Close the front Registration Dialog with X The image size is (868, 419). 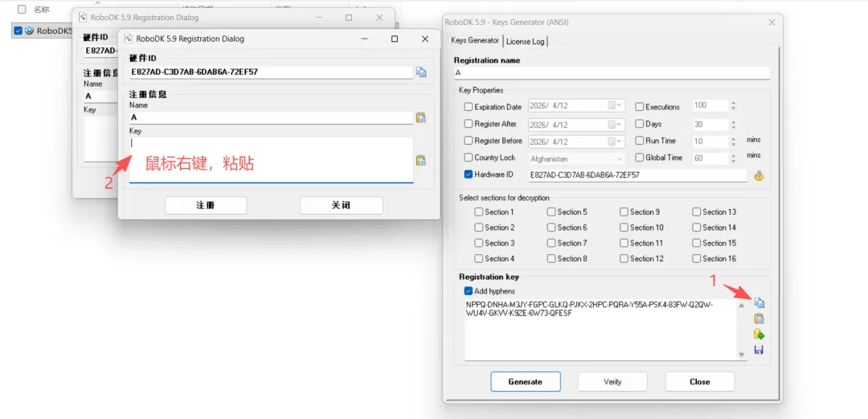pyautogui.click(x=424, y=39)
